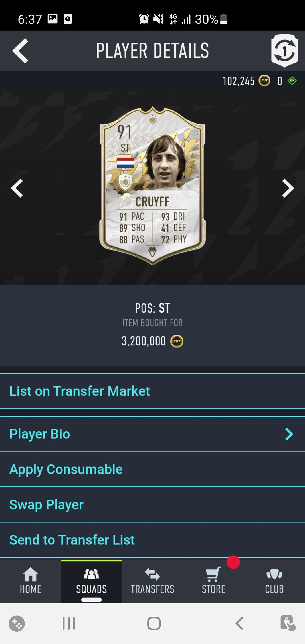Tap Send to Transfer List
The image size is (305, 644).
pyautogui.click(x=152, y=540)
